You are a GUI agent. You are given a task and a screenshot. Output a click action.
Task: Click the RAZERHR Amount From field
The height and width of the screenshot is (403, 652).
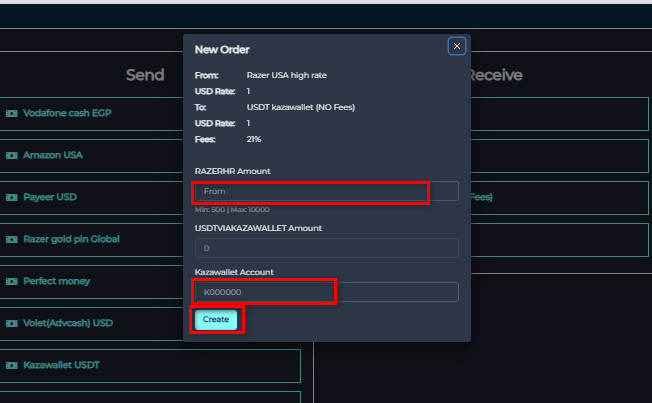pyautogui.click(x=326, y=191)
